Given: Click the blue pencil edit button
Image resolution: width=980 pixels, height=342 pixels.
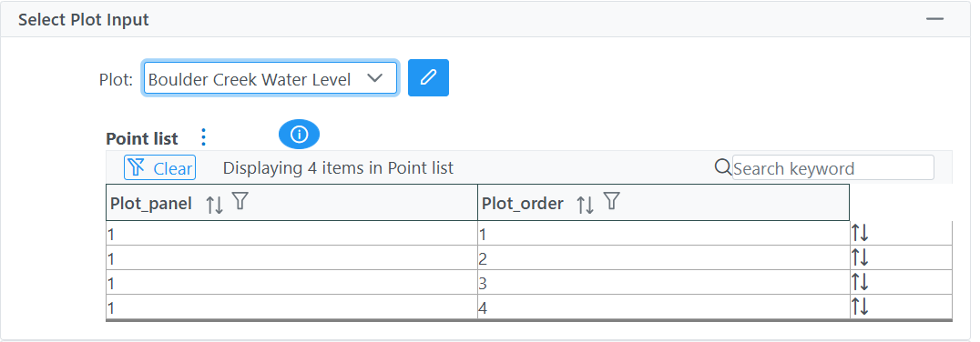Looking at the screenshot, I should click(428, 78).
